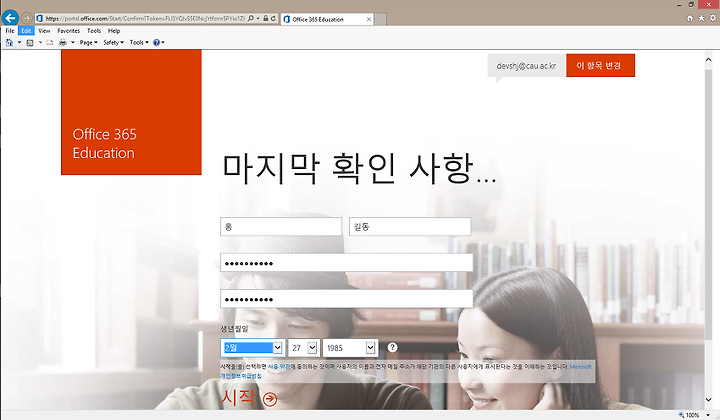Open Favorites star icon at top right
The width and height of the screenshot is (720, 420).
click(x=701, y=18)
